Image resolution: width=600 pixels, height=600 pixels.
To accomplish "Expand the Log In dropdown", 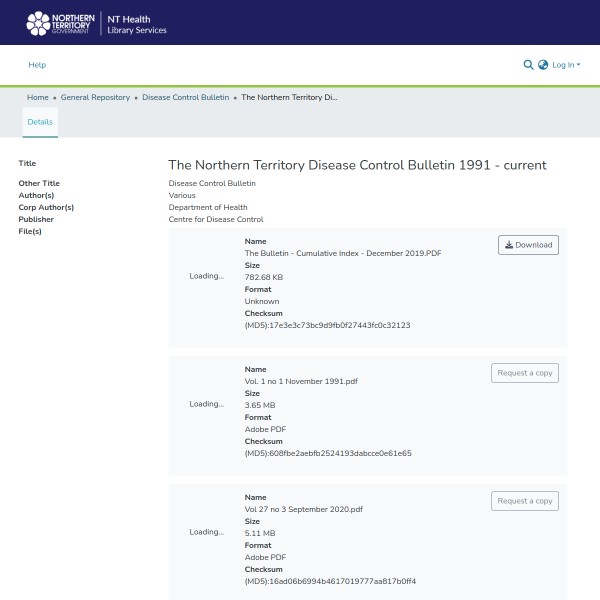I will point(565,65).
